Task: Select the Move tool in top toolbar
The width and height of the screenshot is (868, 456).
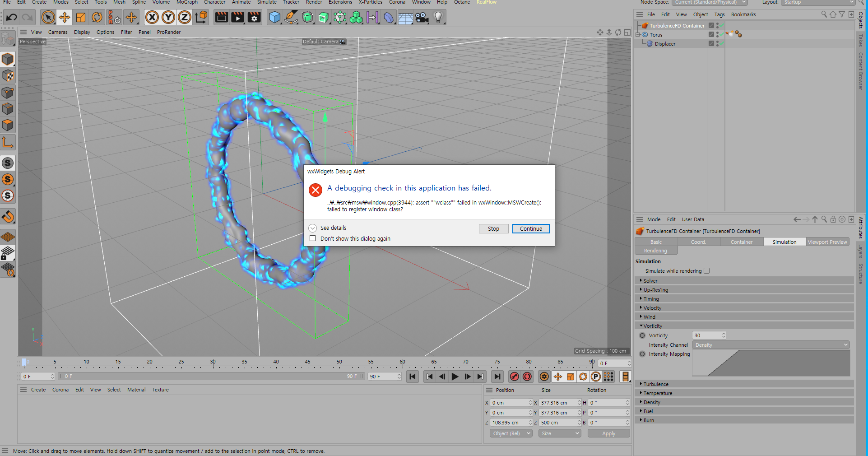Action: 64,18
